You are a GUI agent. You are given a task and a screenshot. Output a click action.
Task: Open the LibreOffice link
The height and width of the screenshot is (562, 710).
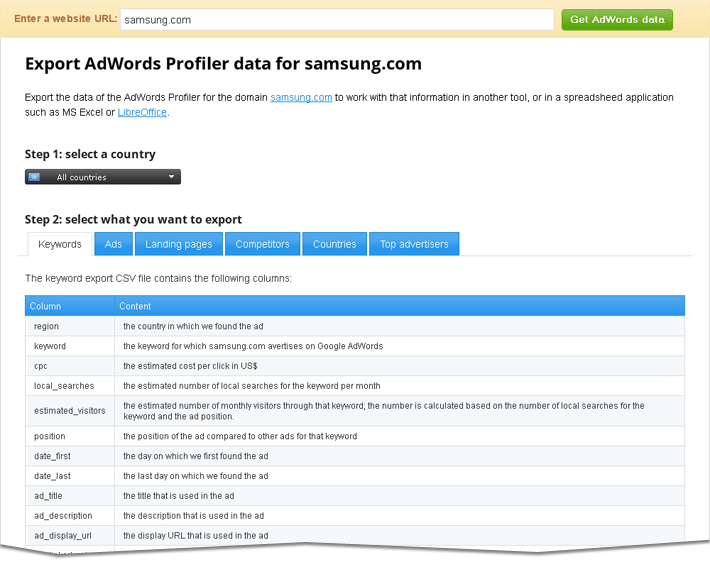click(142, 112)
